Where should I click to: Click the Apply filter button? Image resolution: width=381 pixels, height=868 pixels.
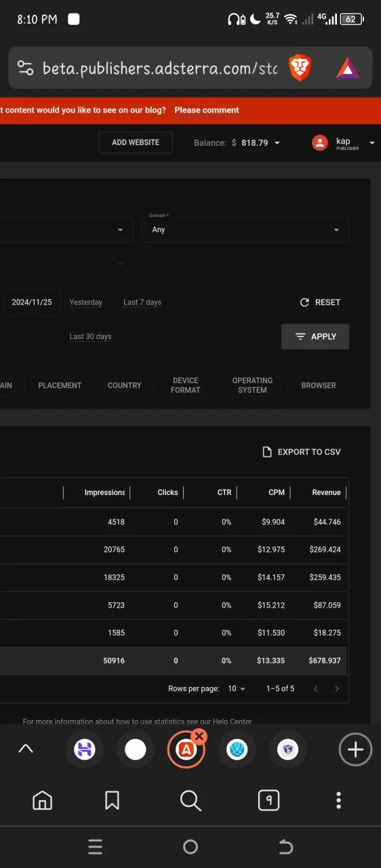click(x=315, y=336)
